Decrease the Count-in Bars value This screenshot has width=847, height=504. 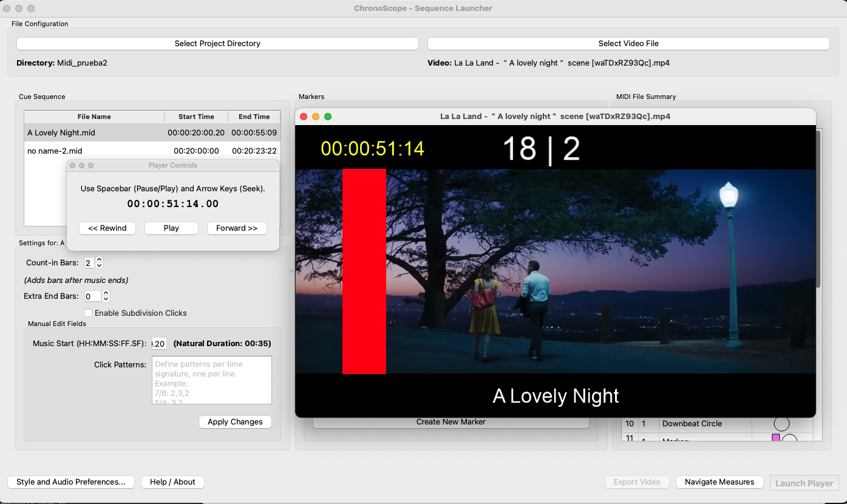100,266
